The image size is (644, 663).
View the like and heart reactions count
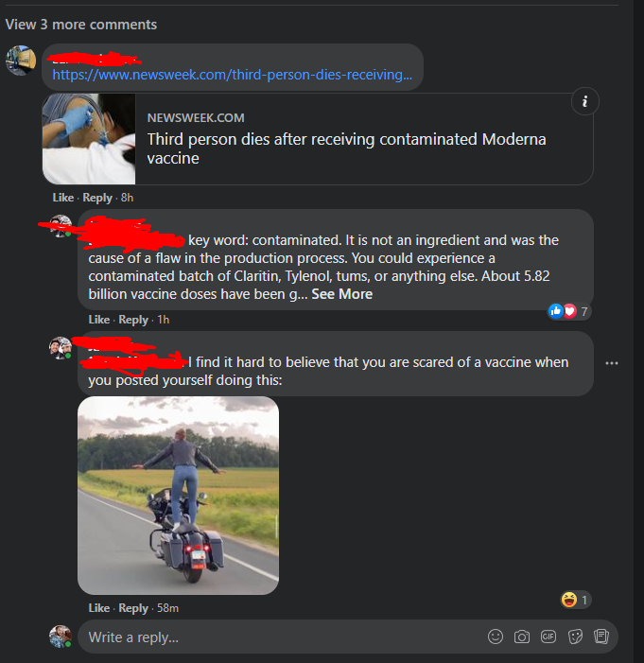pyautogui.click(x=568, y=311)
